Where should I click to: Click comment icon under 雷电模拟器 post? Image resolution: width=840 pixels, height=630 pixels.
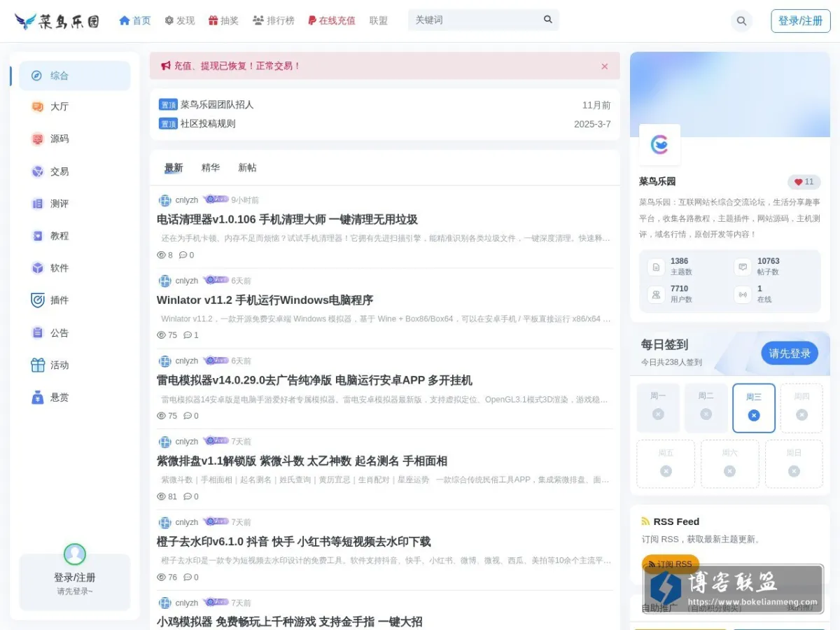pyautogui.click(x=188, y=416)
